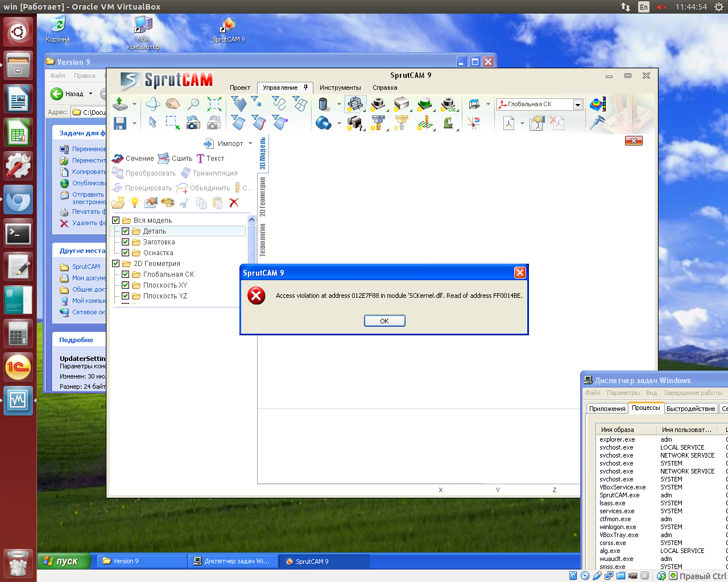Close the SprutCAM 9 error dialog
Screen dimensions: 728x582
[x=520, y=273]
